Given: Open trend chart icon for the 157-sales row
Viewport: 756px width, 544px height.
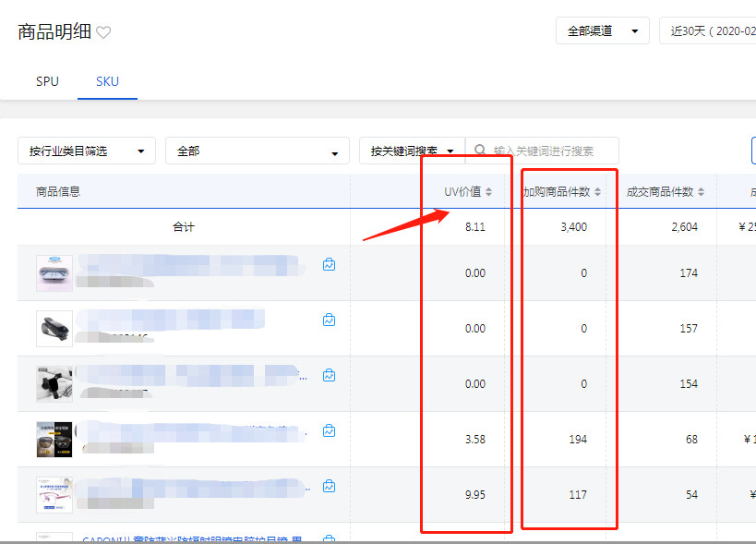Looking at the screenshot, I should click(x=330, y=320).
